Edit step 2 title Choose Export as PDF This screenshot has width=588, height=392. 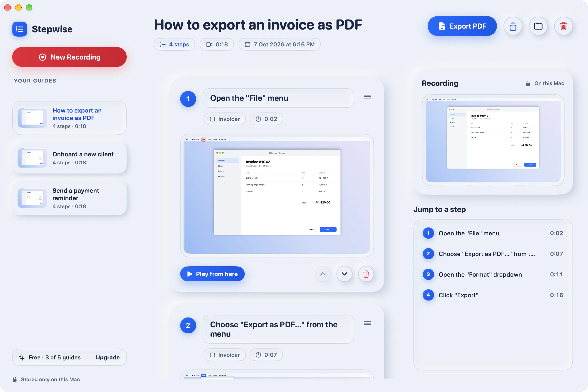click(x=278, y=329)
